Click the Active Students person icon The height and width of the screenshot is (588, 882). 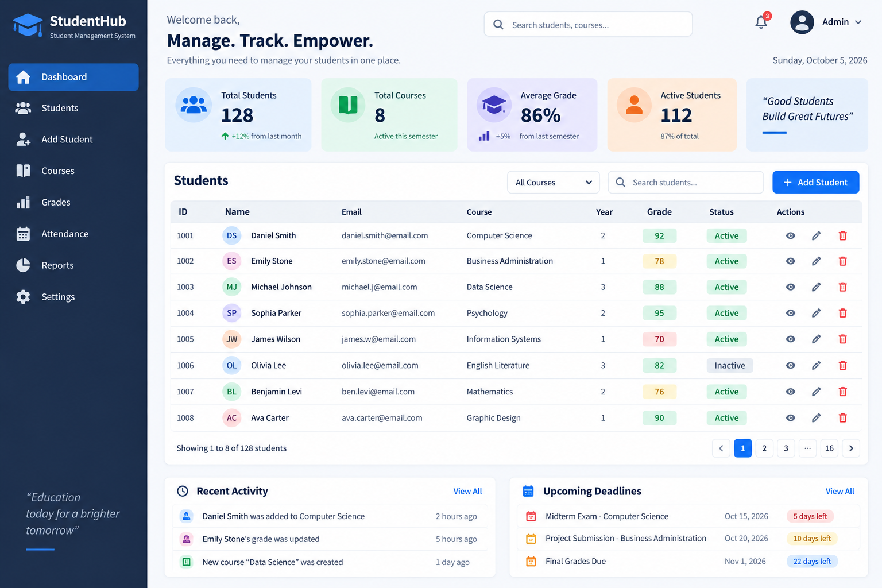(x=634, y=105)
